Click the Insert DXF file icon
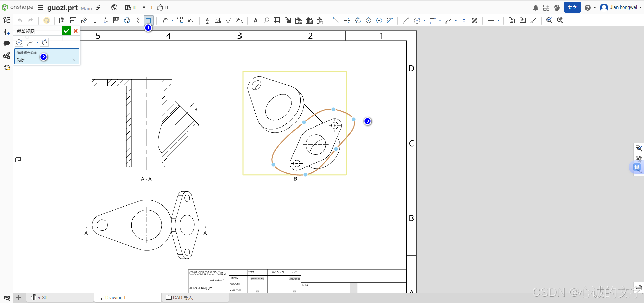 512,20
